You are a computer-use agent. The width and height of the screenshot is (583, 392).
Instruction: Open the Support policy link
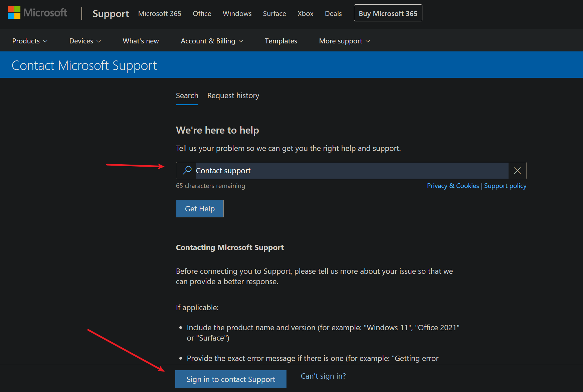click(505, 186)
